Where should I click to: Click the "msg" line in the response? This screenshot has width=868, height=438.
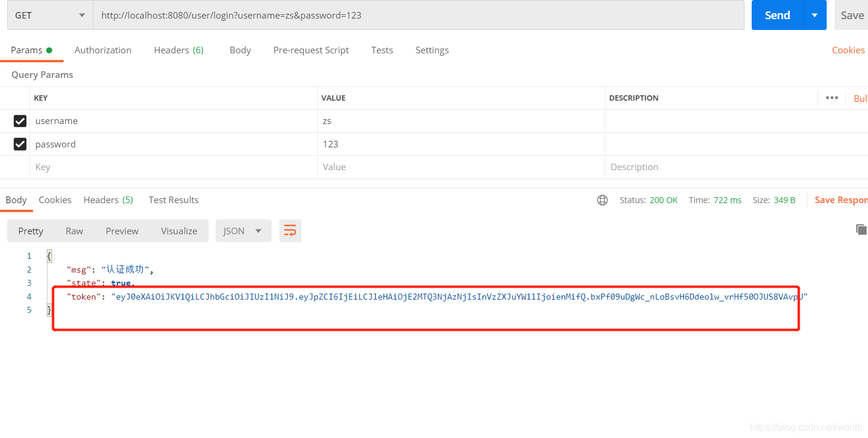[x=110, y=270]
